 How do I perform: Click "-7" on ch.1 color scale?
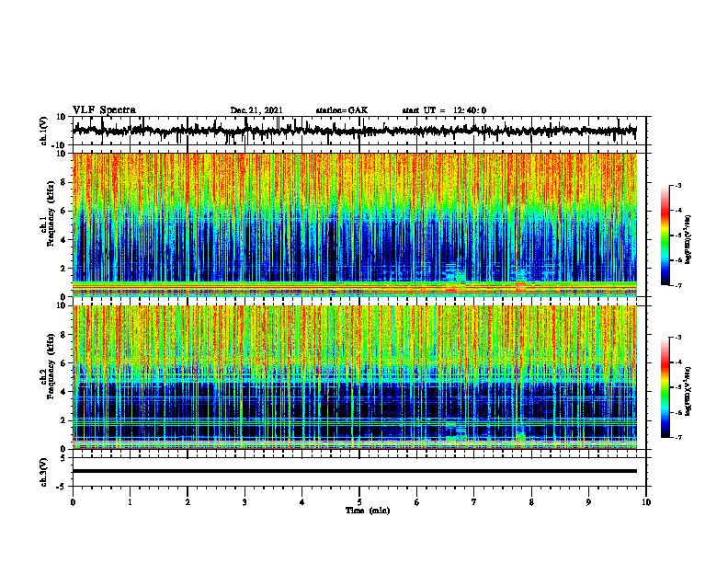click(678, 285)
